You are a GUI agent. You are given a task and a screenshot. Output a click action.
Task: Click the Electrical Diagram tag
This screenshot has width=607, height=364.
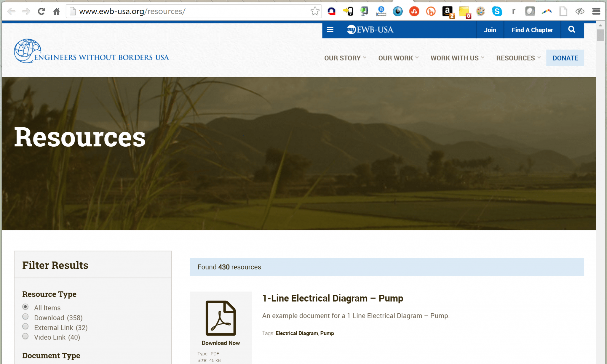point(297,333)
